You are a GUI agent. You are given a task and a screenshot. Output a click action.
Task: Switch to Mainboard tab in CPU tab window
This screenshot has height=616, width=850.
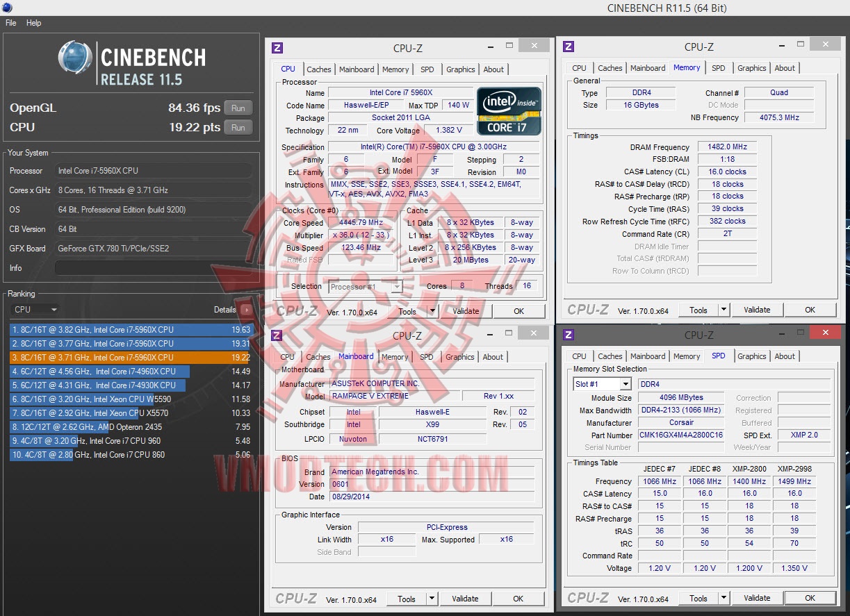(x=357, y=69)
